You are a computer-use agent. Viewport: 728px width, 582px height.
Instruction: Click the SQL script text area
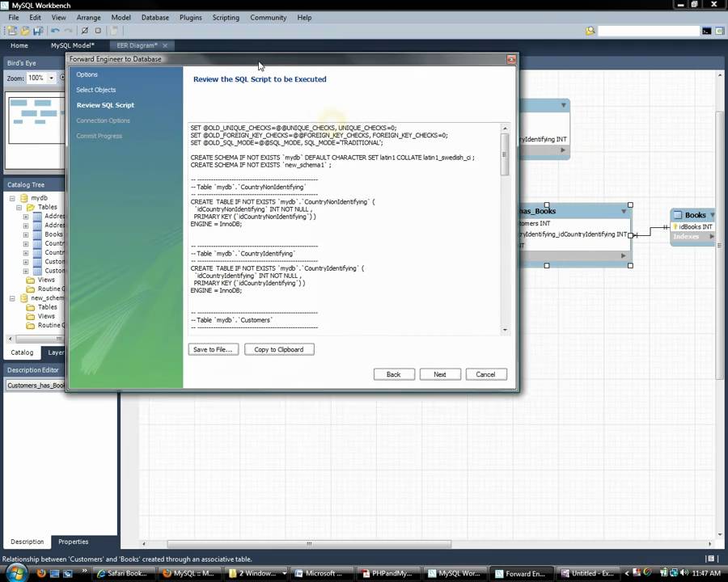point(344,229)
